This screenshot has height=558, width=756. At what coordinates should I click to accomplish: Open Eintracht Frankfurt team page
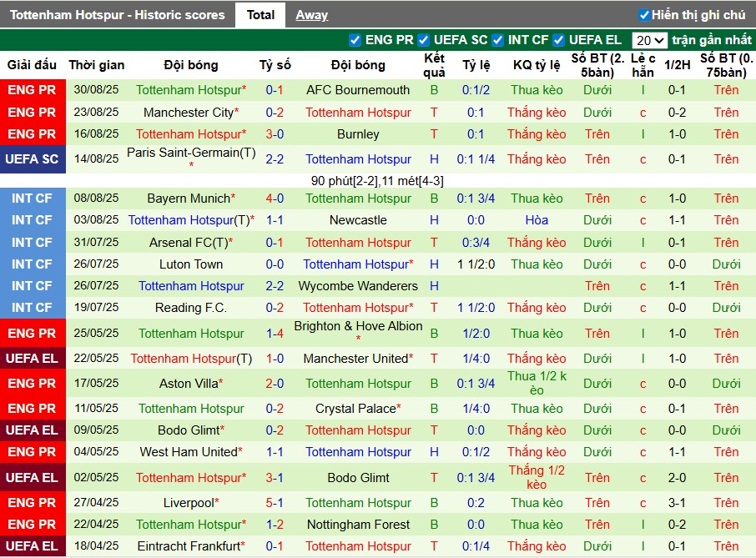pos(189,546)
